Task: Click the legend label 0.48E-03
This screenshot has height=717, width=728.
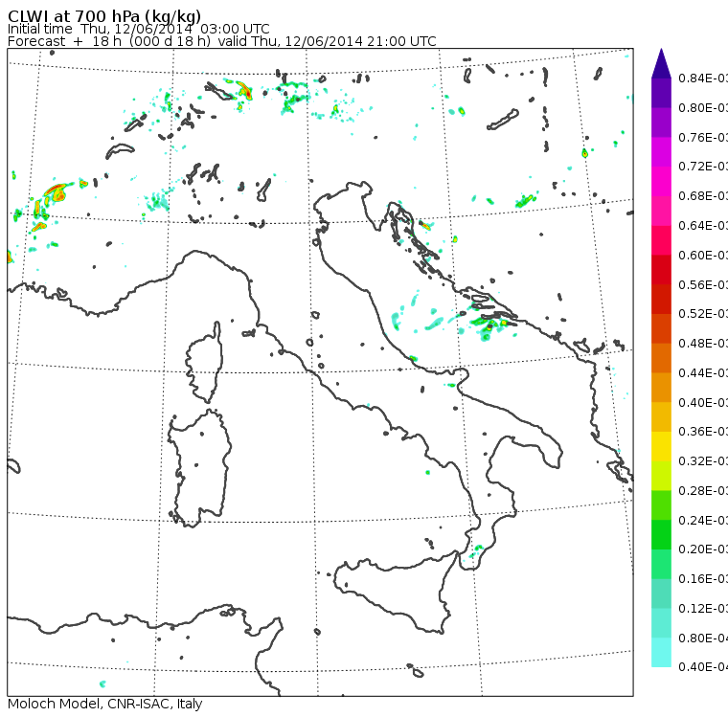Action: (703, 344)
